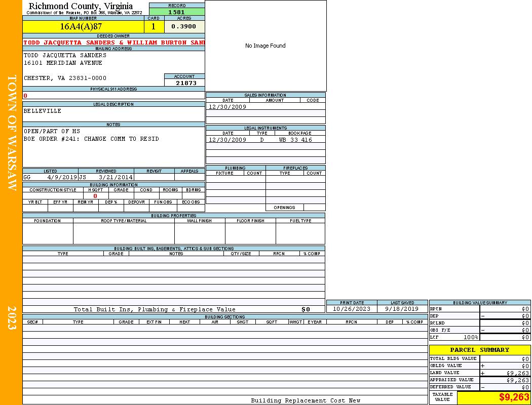Click the green record number 1581 field
Image resolution: width=532 pixels, height=405 pixels.
point(177,12)
